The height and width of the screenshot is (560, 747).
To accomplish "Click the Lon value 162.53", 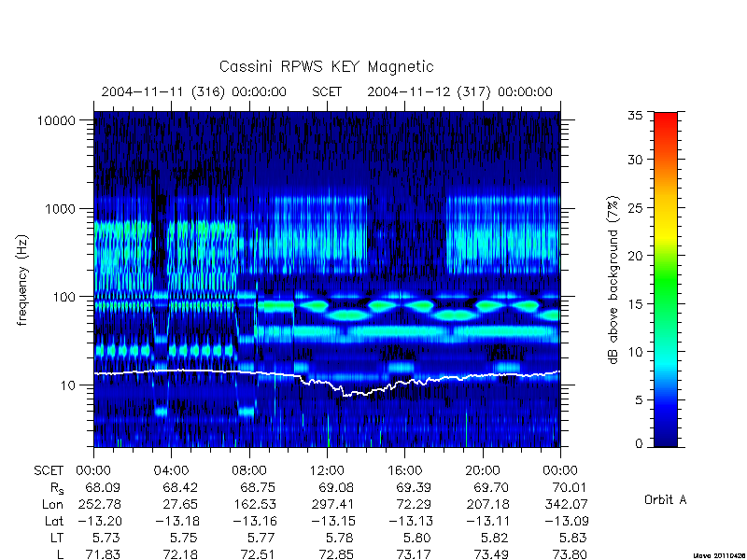I will [254, 504].
